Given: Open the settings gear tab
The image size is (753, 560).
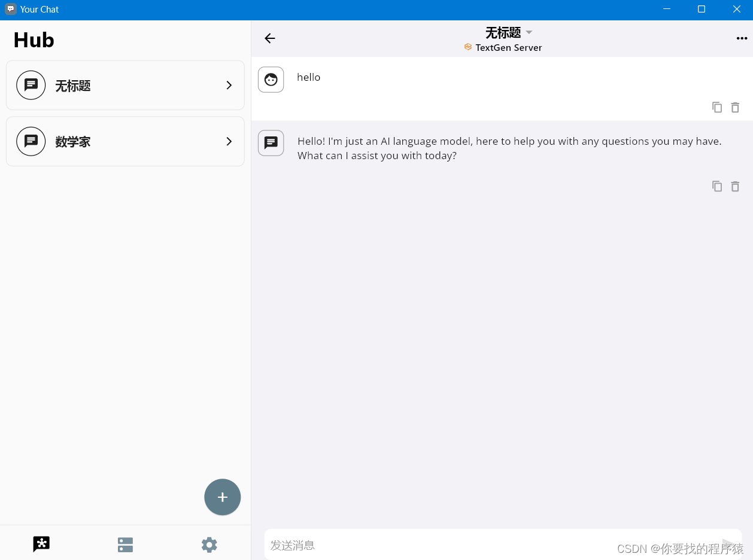Looking at the screenshot, I should [209, 544].
